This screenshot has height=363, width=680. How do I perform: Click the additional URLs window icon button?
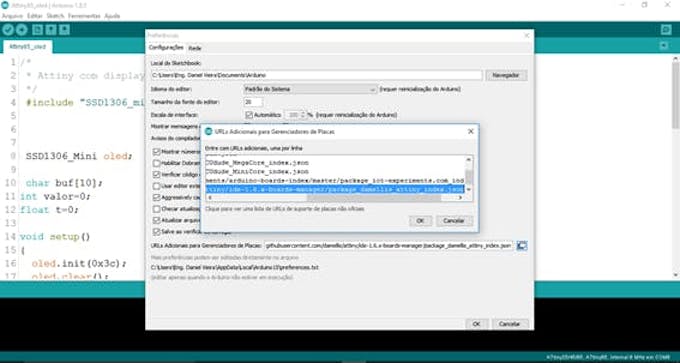tap(522, 245)
